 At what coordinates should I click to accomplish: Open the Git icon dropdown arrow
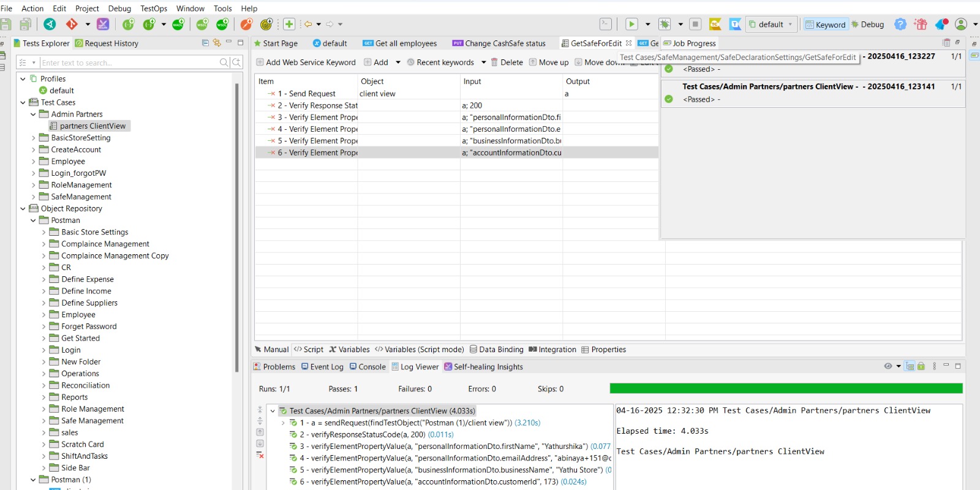coord(88,24)
